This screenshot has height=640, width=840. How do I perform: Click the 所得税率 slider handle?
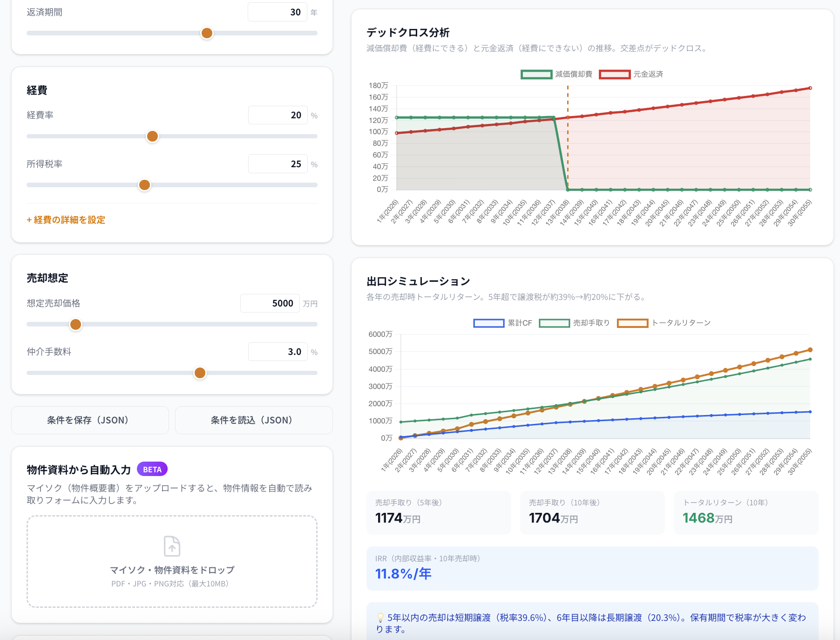pos(145,185)
